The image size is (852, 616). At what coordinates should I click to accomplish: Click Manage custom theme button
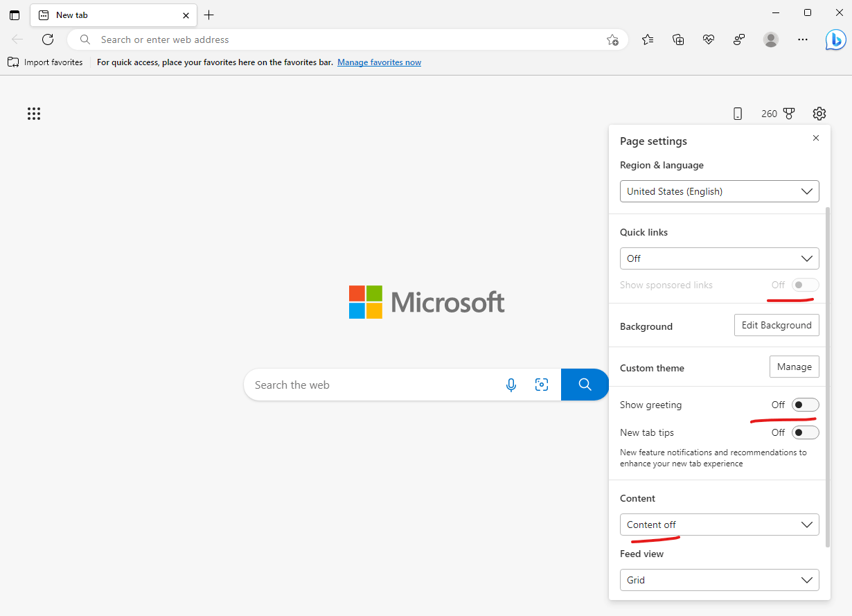coord(795,367)
